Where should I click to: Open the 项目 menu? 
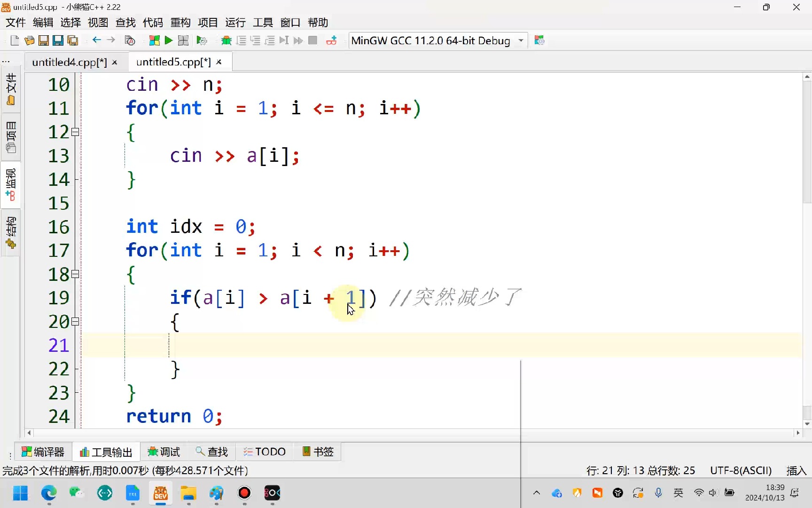tap(208, 23)
